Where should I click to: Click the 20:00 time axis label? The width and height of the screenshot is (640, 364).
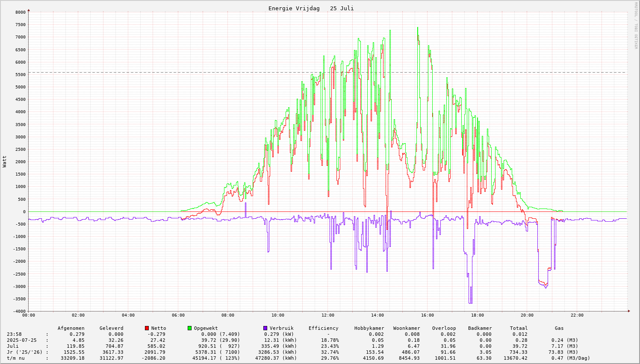pyautogui.click(x=527, y=315)
